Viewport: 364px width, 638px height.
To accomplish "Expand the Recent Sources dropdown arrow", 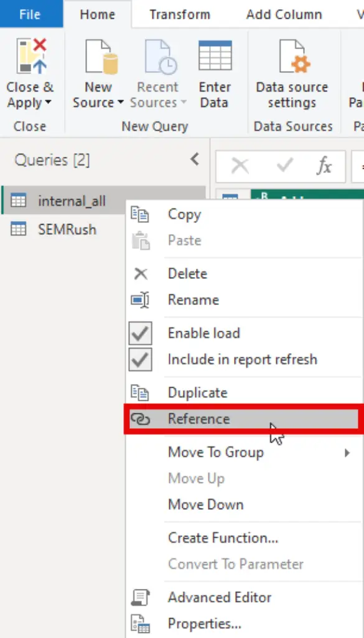I will [x=184, y=102].
